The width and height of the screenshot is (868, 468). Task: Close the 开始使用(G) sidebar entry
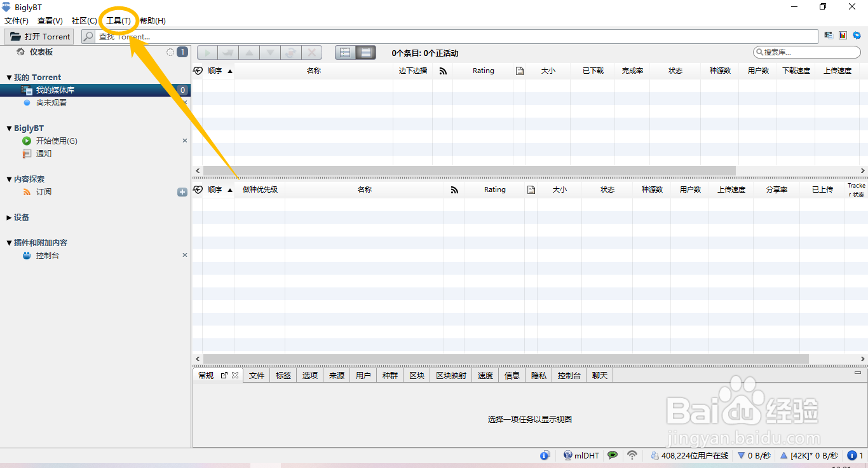click(185, 141)
